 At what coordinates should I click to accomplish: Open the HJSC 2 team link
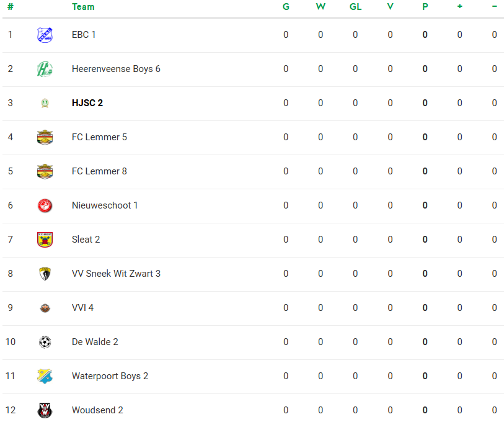coord(87,103)
